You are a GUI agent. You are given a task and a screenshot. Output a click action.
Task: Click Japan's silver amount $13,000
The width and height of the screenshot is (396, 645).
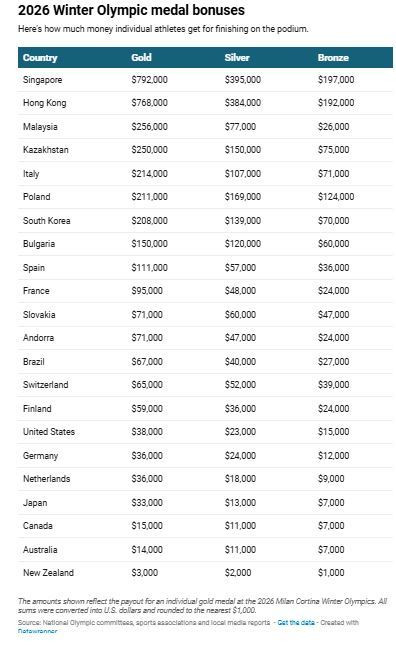point(240,502)
